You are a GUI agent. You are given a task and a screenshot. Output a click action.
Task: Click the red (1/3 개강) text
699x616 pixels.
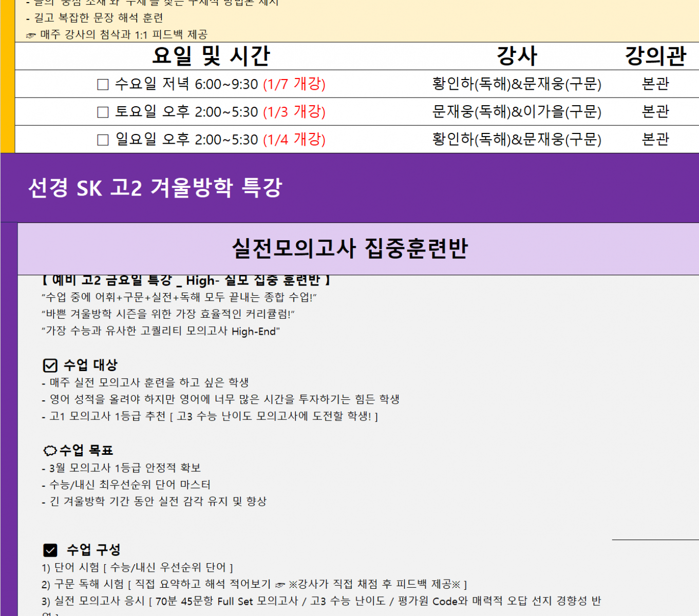click(294, 112)
